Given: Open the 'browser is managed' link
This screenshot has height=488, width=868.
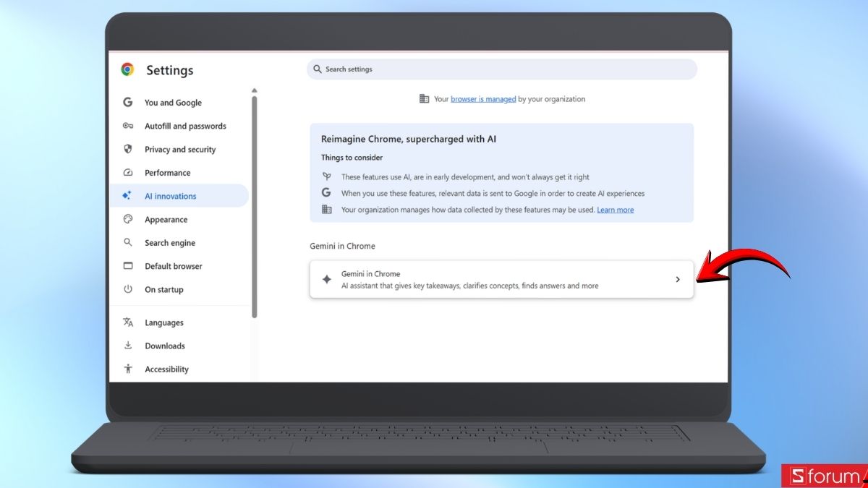Looking at the screenshot, I should (x=483, y=99).
